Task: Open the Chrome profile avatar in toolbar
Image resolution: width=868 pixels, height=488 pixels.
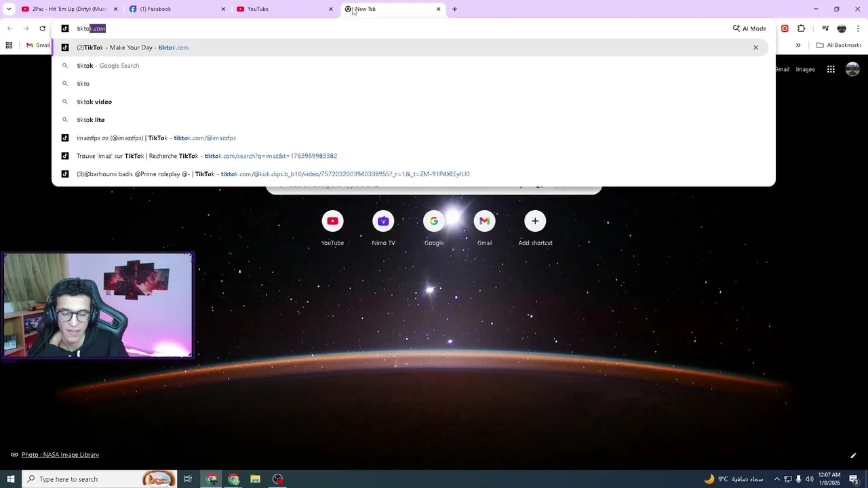Action: point(842,28)
